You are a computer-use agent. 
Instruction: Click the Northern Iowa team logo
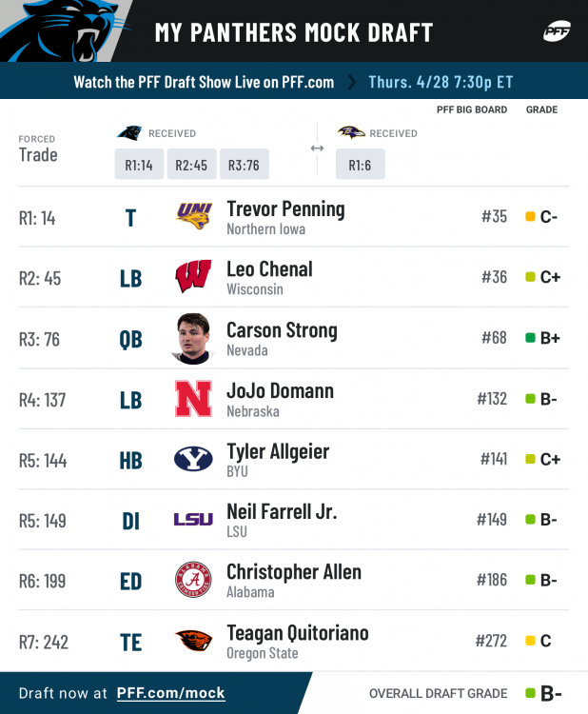pos(193,216)
